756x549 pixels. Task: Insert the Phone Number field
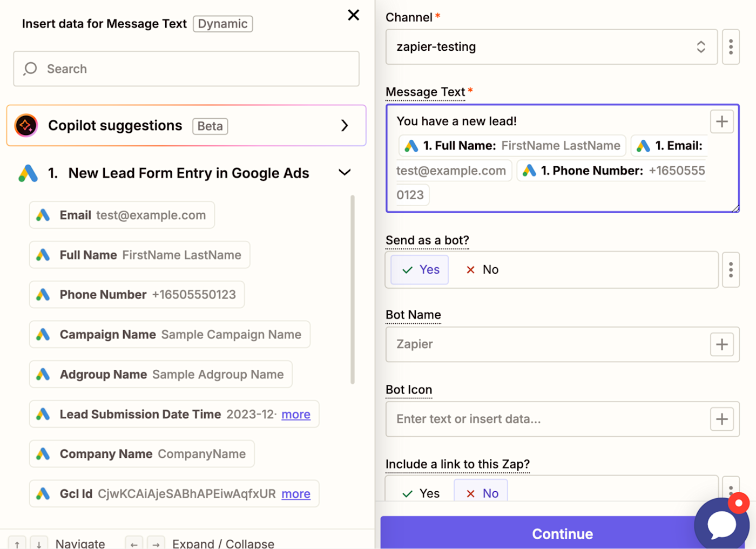coord(137,295)
